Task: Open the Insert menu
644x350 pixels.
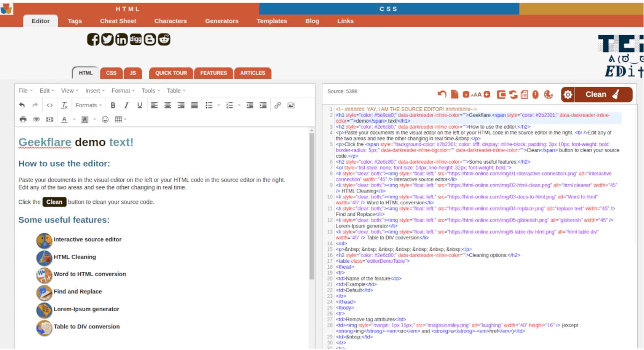Action: pos(95,91)
